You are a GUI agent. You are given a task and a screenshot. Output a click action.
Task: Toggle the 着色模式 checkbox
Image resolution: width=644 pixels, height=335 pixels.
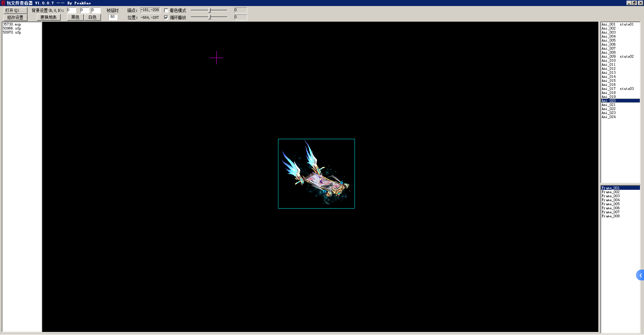click(166, 10)
